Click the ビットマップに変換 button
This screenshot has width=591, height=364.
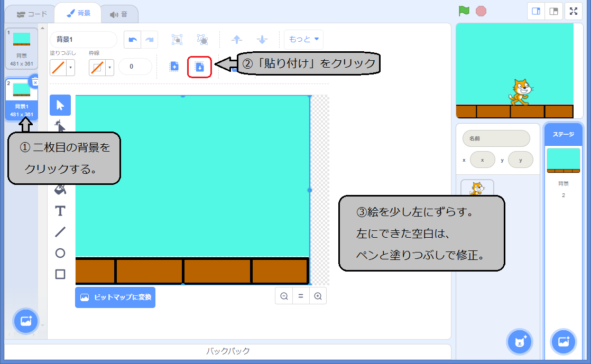[115, 297]
